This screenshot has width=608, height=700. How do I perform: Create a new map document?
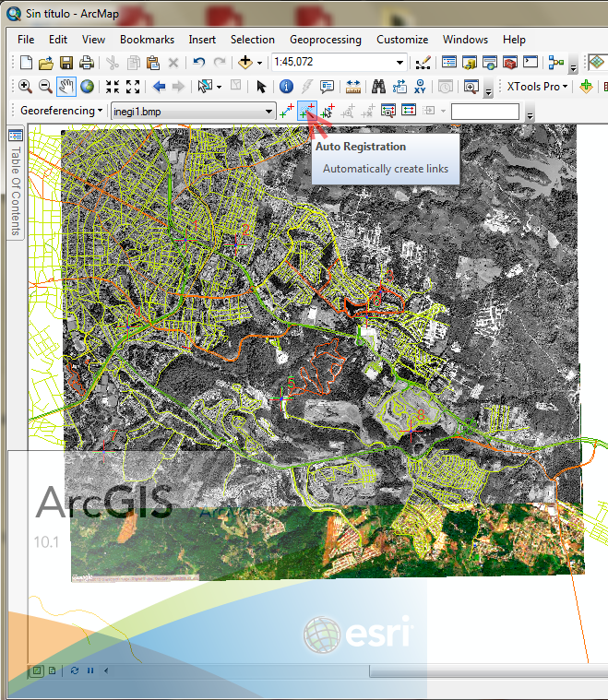pos(27,63)
